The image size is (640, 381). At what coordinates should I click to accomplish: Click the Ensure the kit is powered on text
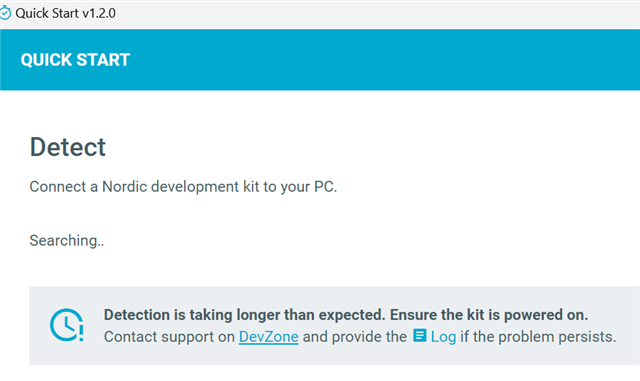pyautogui.click(x=489, y=315)
